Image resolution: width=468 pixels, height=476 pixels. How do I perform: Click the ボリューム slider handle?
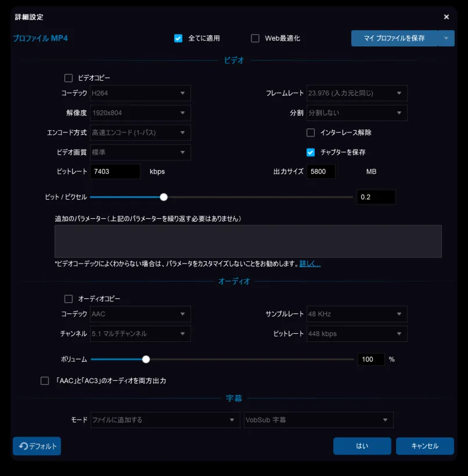click(x=146, y=359)
